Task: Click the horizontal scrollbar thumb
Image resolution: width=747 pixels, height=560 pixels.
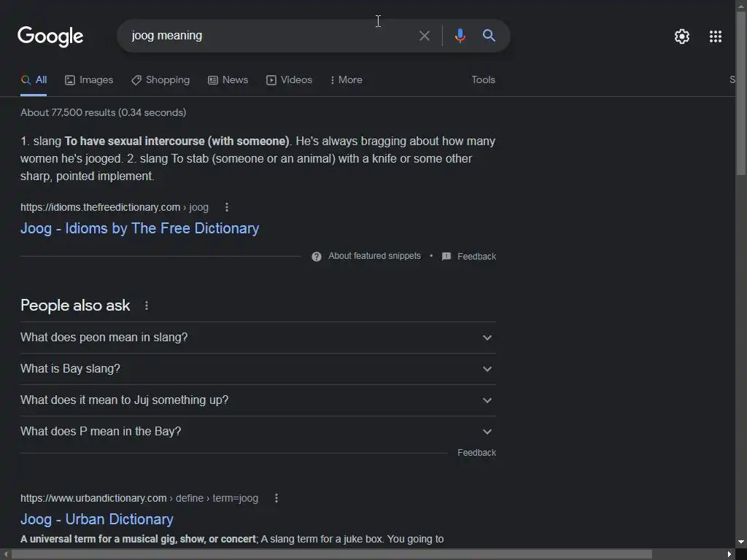Action: [332, 554]
